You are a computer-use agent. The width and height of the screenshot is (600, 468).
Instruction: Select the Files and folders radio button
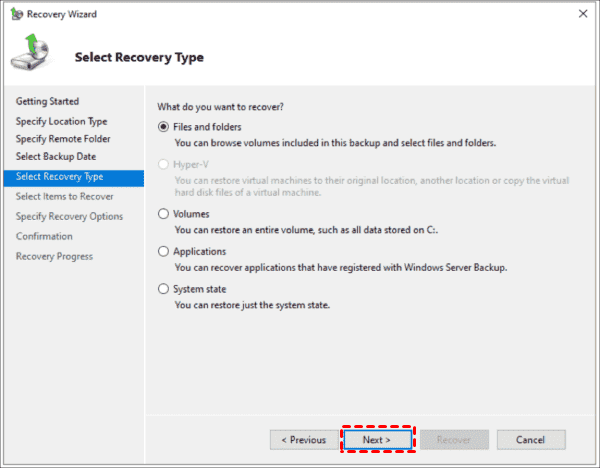(163, 127)
